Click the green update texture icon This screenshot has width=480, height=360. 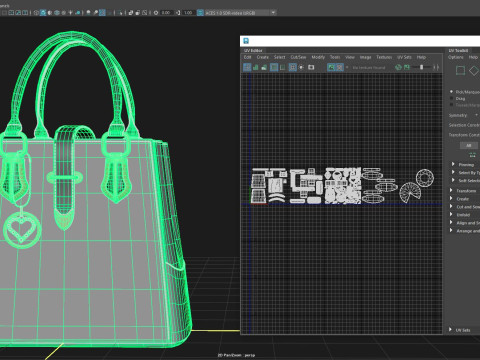click(x=407, y=67)
